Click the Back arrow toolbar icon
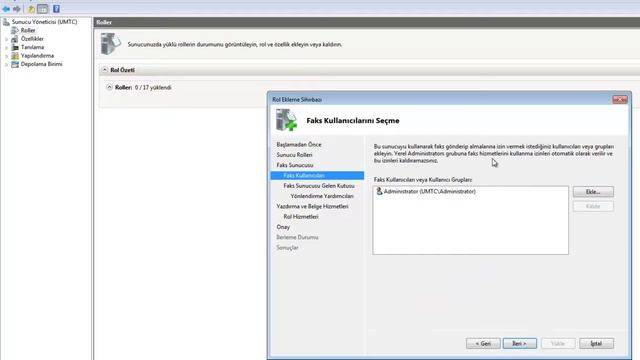The image size is (640, 360). tap(6, 9)
